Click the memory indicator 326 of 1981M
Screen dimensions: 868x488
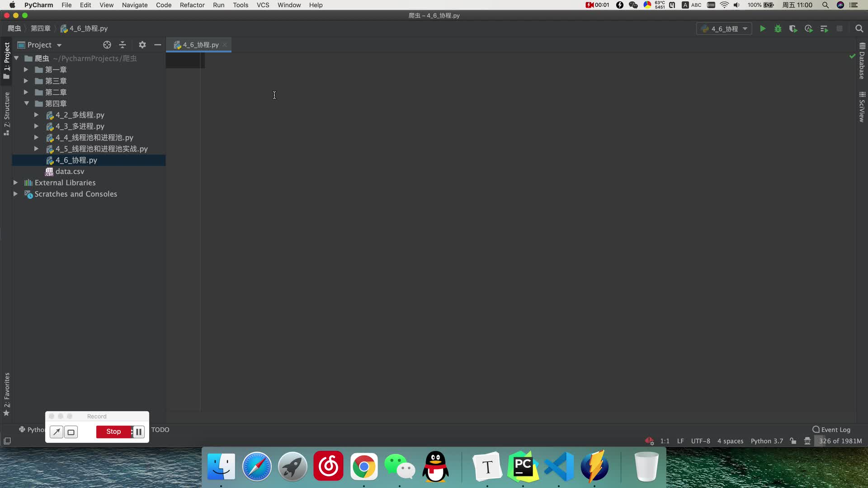840,441
